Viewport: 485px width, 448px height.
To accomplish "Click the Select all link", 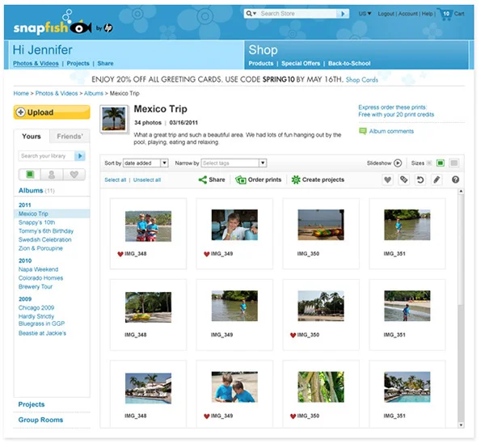I will [x=116, y=180].
